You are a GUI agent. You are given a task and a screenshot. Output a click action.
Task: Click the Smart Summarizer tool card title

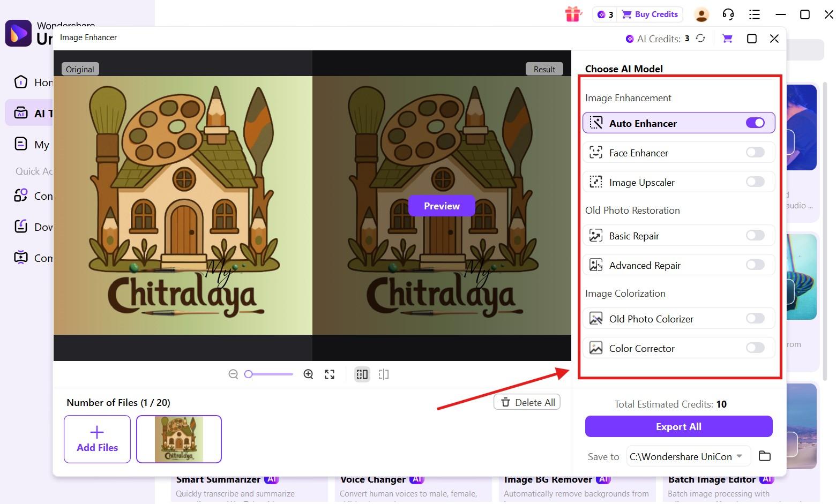tap(218, 479)
